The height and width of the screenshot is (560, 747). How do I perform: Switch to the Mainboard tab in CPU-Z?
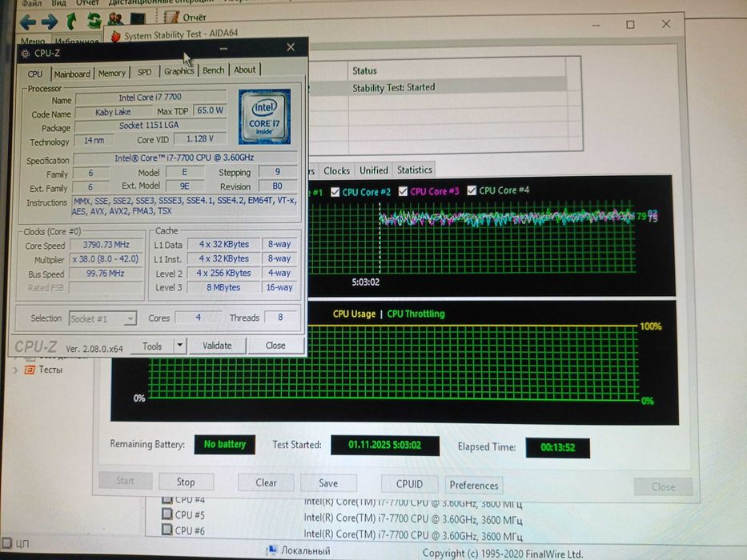71,74
